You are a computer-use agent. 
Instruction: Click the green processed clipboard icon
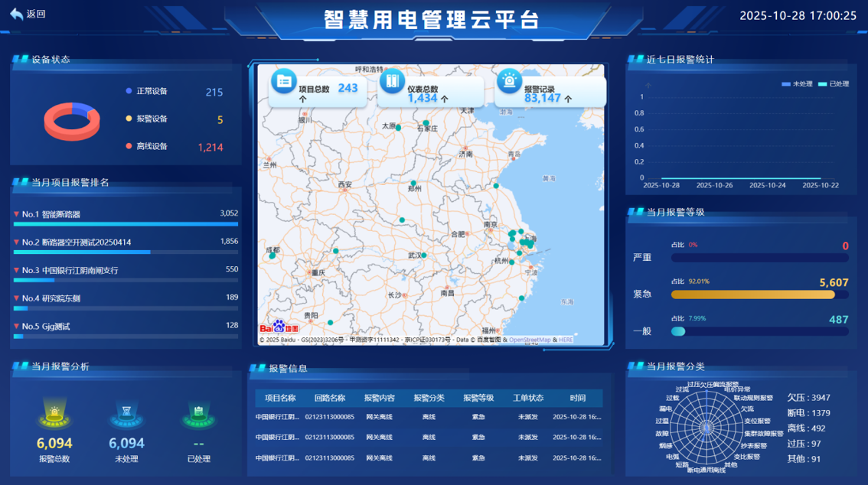199,414
